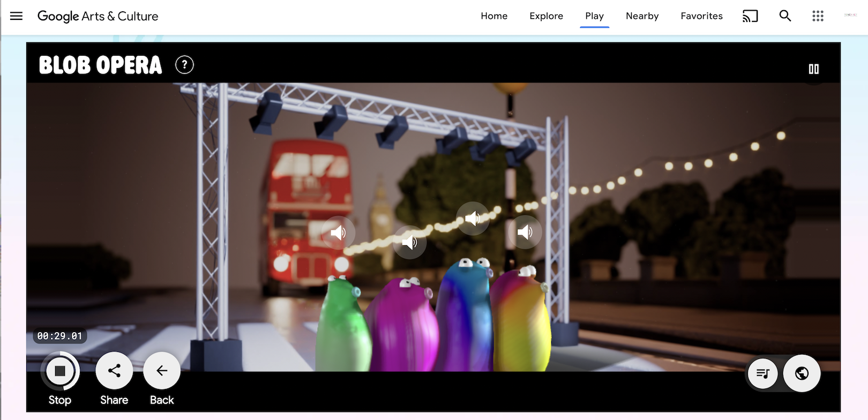Open the Blob Opera help question mark
Image resolution: width=868 pixels, height=420 pixels.
tap(184, 65)
